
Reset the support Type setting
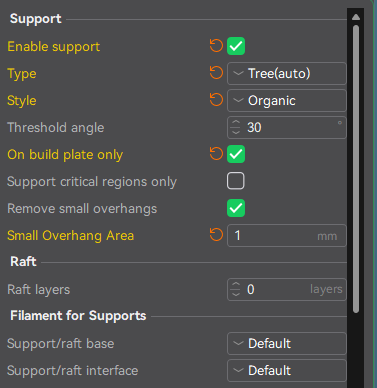(216, 73)
